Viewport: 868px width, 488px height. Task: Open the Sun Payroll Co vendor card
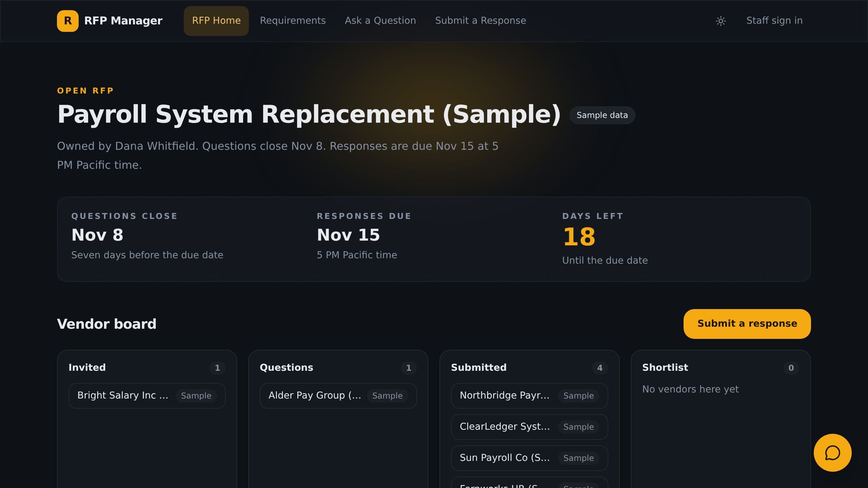pos(529,458)
